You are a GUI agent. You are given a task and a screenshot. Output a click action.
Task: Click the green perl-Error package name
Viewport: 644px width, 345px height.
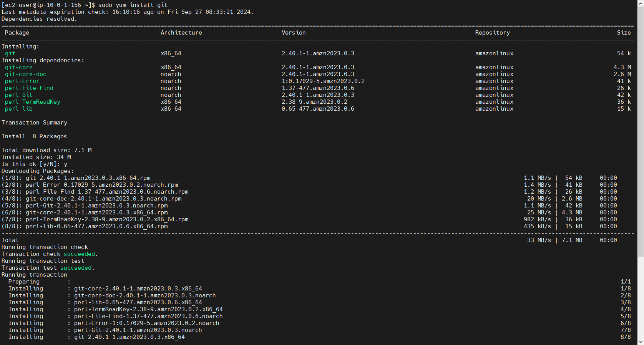(22, 81)
